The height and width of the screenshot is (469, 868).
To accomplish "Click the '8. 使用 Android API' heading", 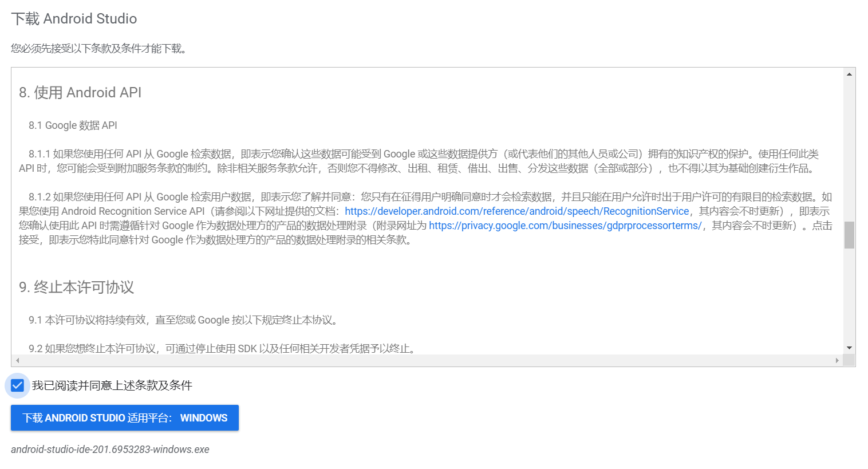I will pos(80,93).
